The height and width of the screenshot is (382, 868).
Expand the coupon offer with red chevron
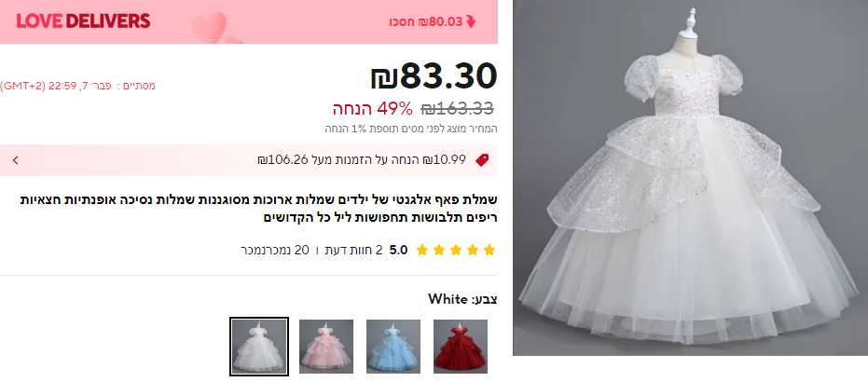pyautogui.click(x=16, y=160)
